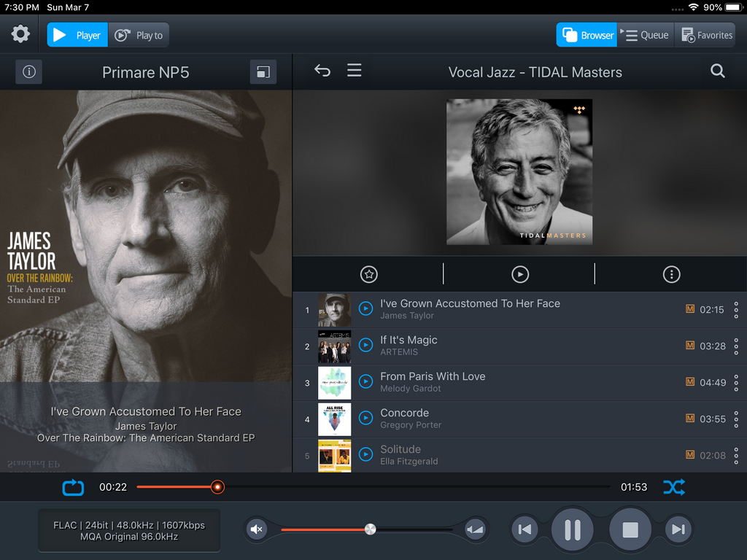This screenshot has width=747, height=560.
Task: Add the playlist to favorites with the star
Action: click(368, 274)
